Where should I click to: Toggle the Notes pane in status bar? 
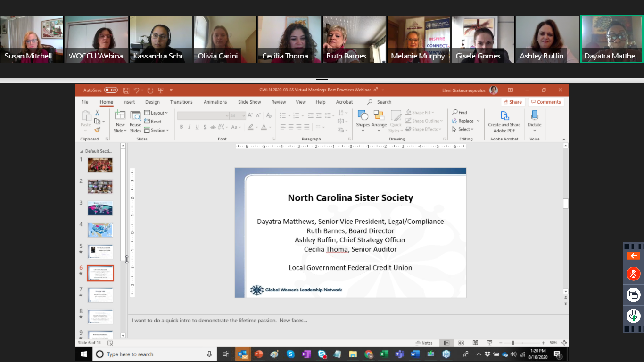(x=424, y=343)
